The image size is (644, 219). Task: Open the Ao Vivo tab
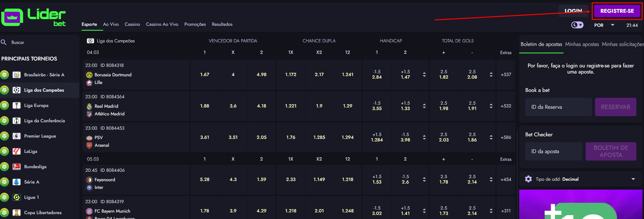[x=111, y=24]
